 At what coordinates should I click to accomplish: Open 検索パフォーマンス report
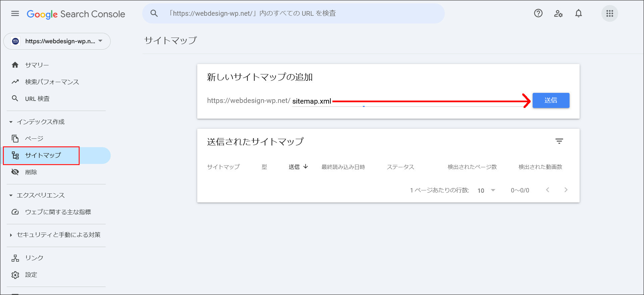tap(52, 82)
